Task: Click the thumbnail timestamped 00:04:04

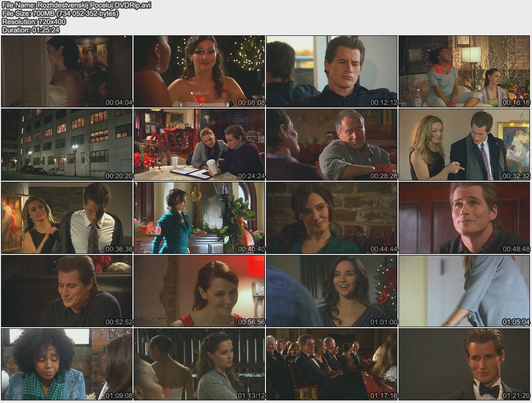Action: tap(67, 72)
